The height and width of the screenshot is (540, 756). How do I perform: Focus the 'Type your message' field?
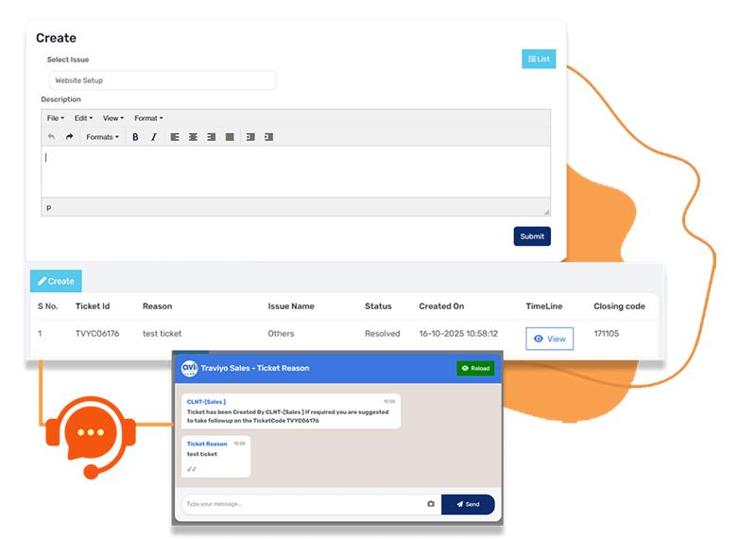click(303, 504)
